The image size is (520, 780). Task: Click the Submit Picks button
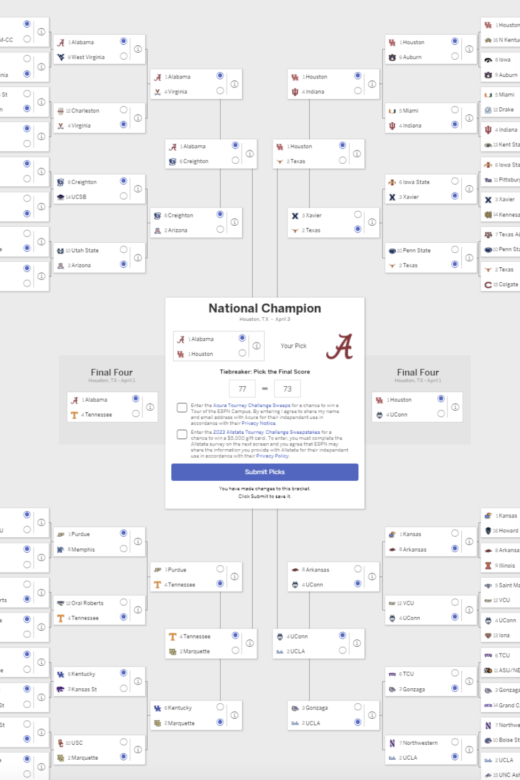[x=265, y=472]
